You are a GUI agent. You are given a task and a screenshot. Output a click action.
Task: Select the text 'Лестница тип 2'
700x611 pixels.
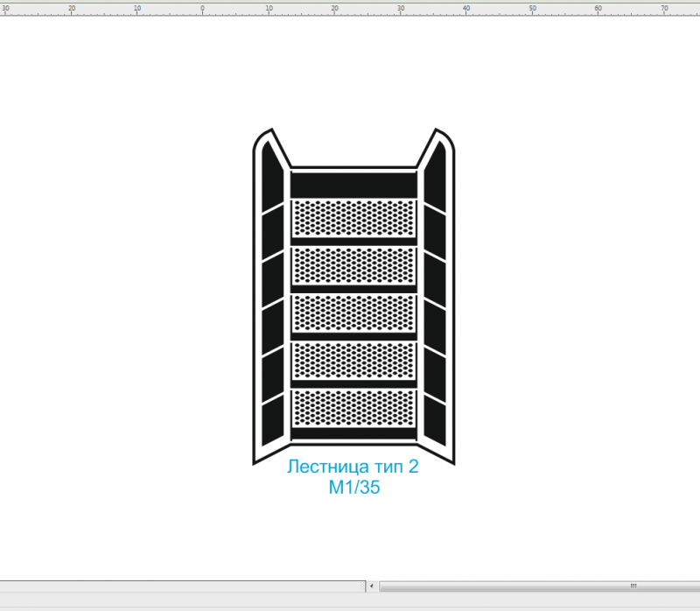click(353, 467)
